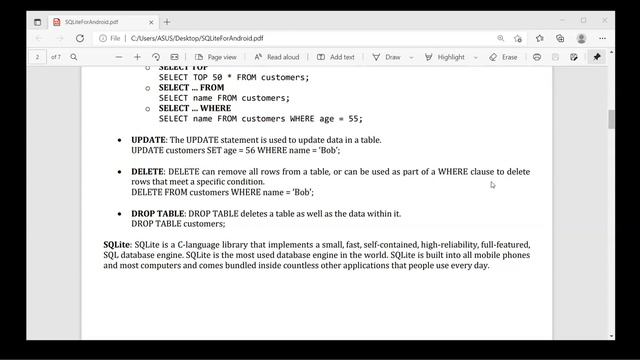
Task: Activate the Highlight tool
Action: pos(444,57)
